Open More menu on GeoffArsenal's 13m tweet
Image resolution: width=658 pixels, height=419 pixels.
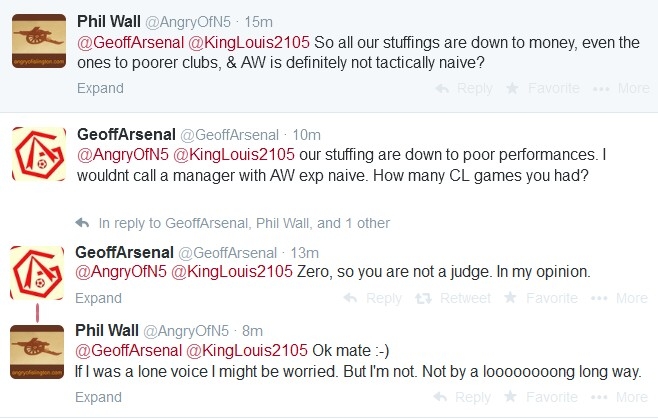click(x=622, y=298)
